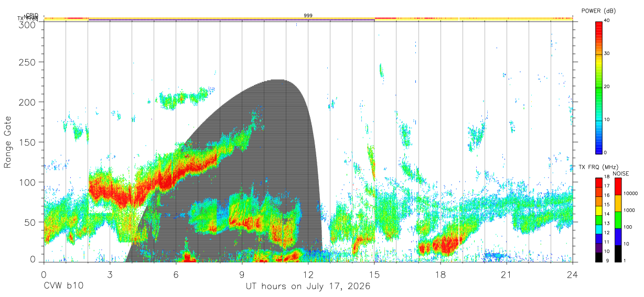Click the 1000 label on NOISE scale
Screen dimensions: 644x297
point(629,210)
